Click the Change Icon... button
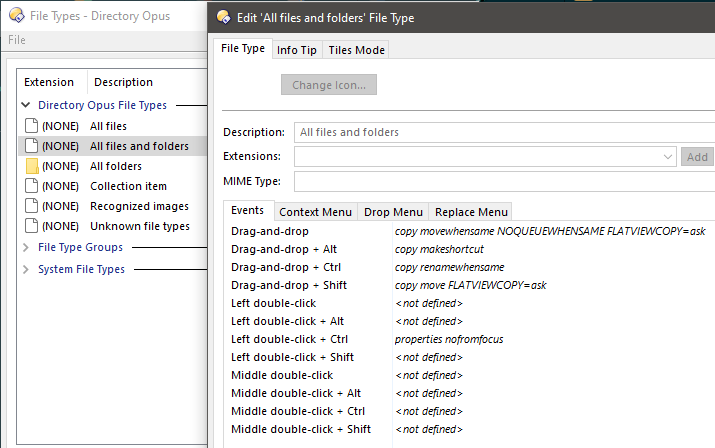715x448 pixels. [x=329, y=85]
